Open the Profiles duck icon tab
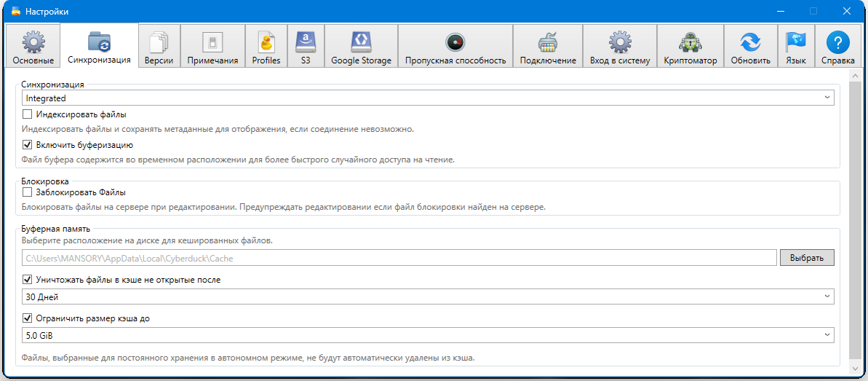868x381 pixels. coord(266,42)
